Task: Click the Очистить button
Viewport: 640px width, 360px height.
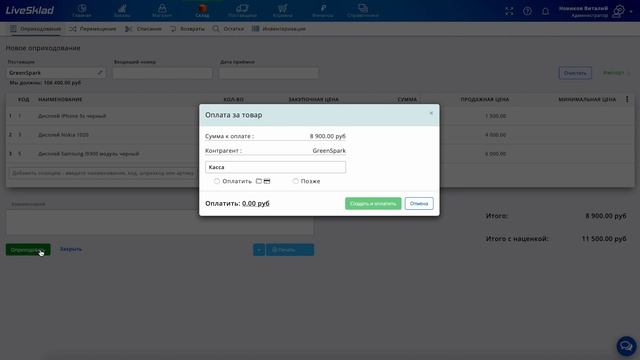Action: coord(575,73)
